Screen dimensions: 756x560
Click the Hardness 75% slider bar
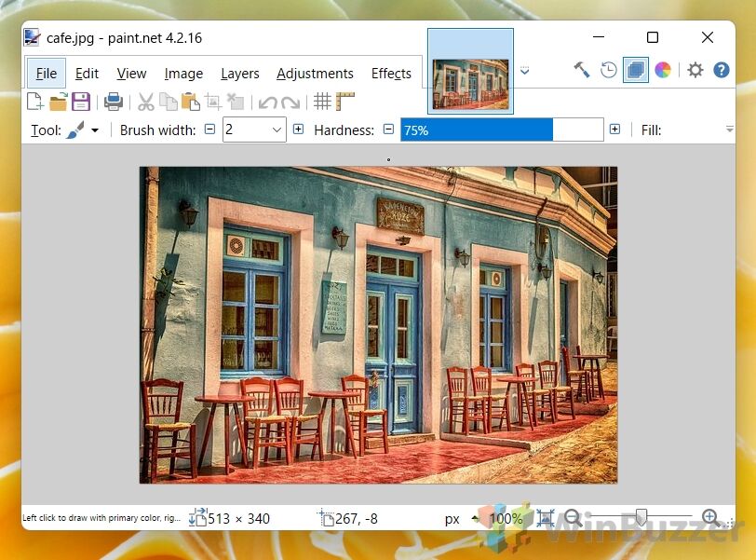[x=502, y=130]
